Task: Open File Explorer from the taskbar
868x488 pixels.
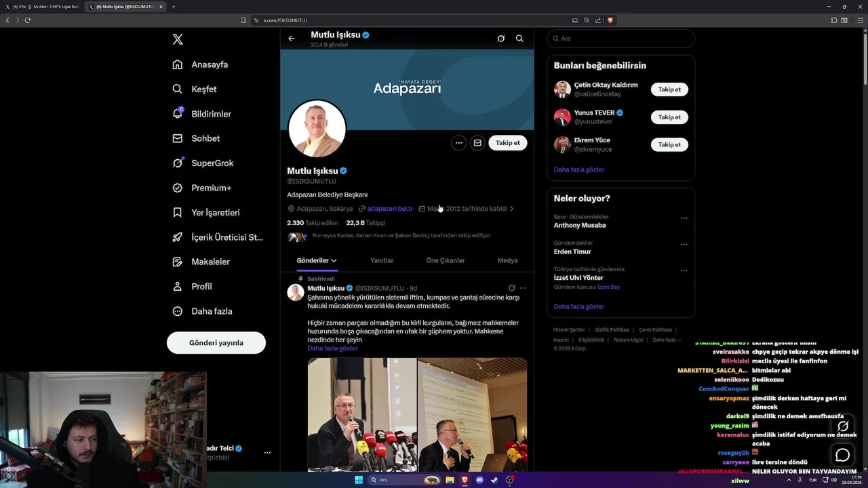Action: tap(450, 480)
